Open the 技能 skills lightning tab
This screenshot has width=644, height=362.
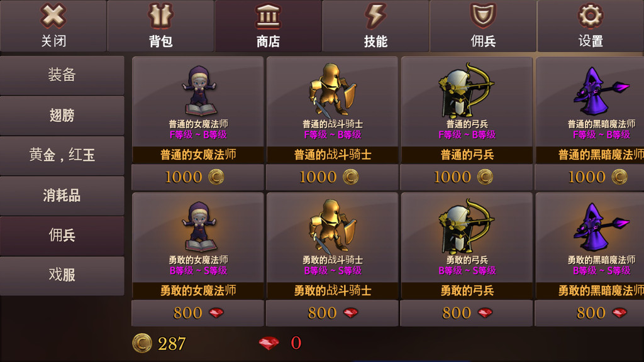(375, 25)
